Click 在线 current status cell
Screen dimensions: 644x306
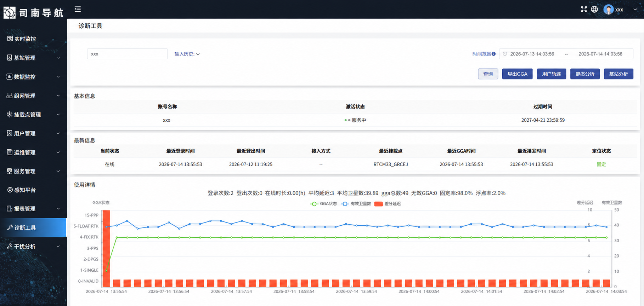[109, 164]
